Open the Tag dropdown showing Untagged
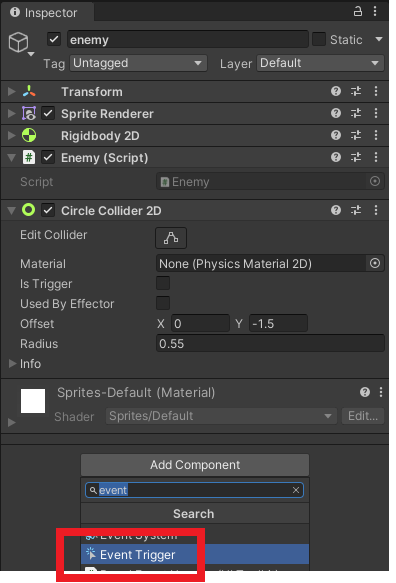The width and height of the screenshot is (396, 583). [x=138, y=63]
